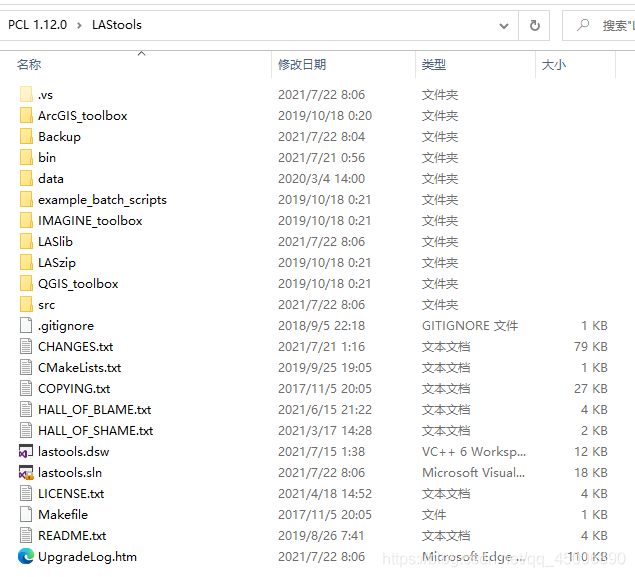Sort files by the 名称 column

[x=29, y=64]
